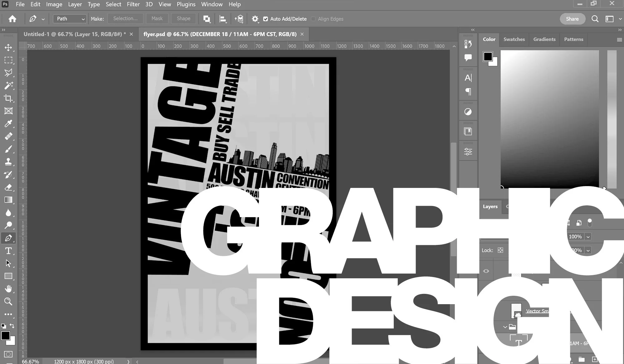Toggle layer visibility eye icon
624x364 pixels.
[486, 271]
